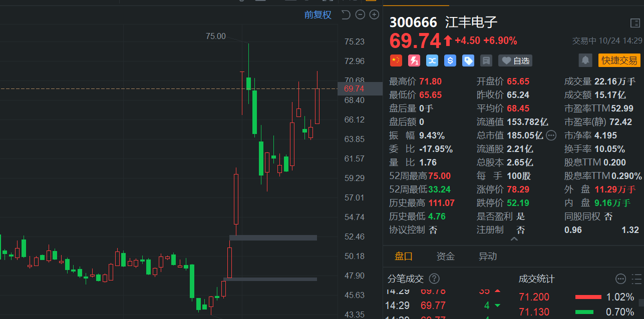Screen dimensions: 644x319
Task: Open the 前复权 adjustment dropdown
Action: click(x=318, y=14)
